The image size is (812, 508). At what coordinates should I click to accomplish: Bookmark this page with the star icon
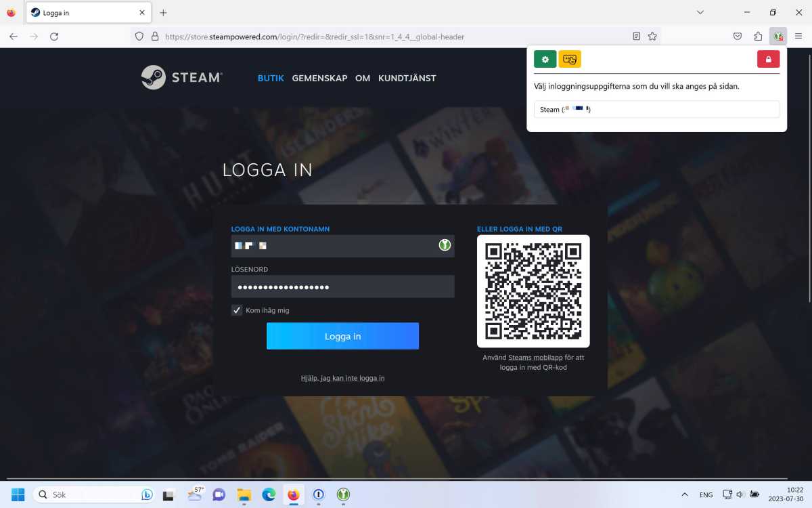pyautogui.click(x=652, y=37)
